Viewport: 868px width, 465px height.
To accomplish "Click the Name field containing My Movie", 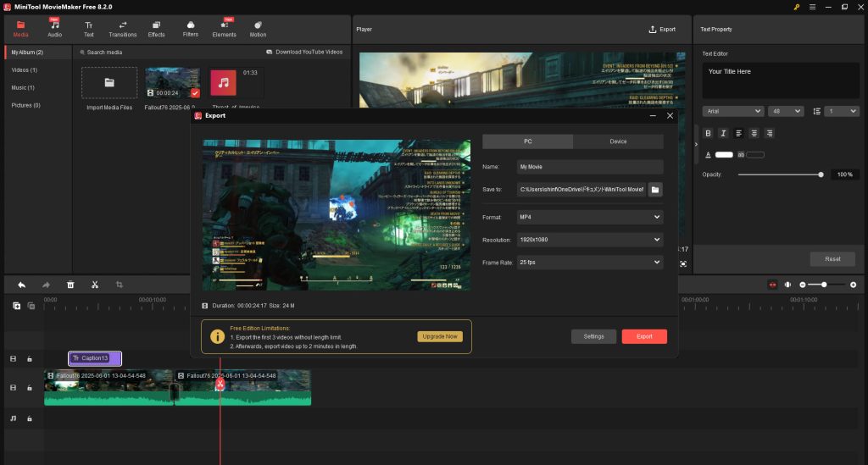I will tap(590, 167).
